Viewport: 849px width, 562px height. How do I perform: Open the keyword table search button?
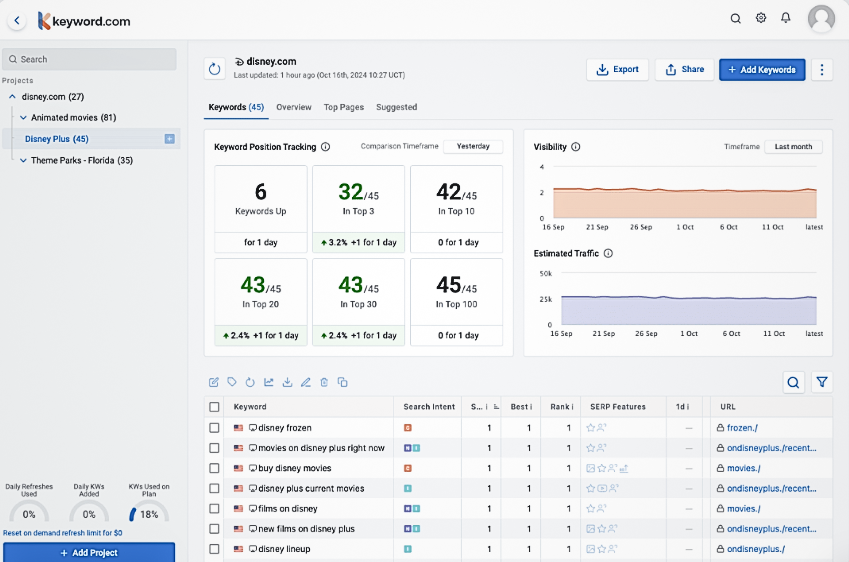[793, 382]
